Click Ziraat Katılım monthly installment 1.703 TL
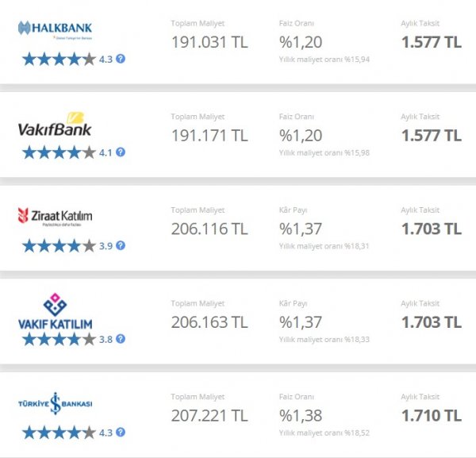The width and height of the screenshot is (476, 458). tap(431, 229)
